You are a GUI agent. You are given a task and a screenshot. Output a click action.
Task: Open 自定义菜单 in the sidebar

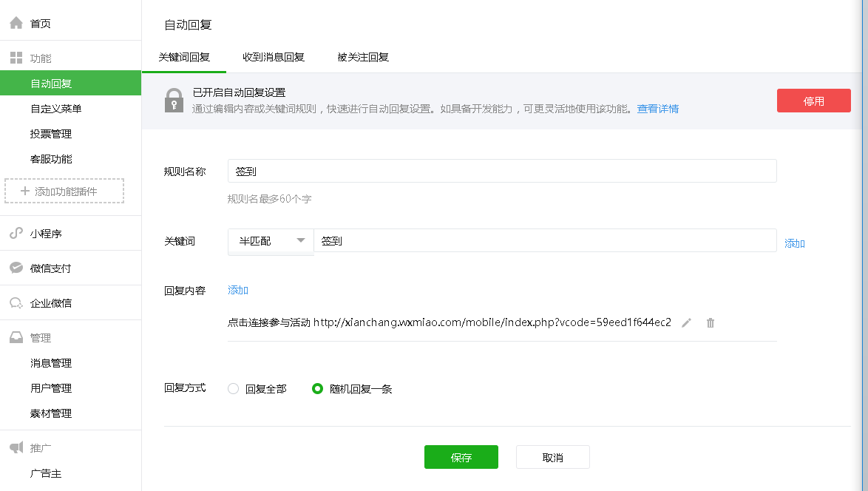coord(56,109)
